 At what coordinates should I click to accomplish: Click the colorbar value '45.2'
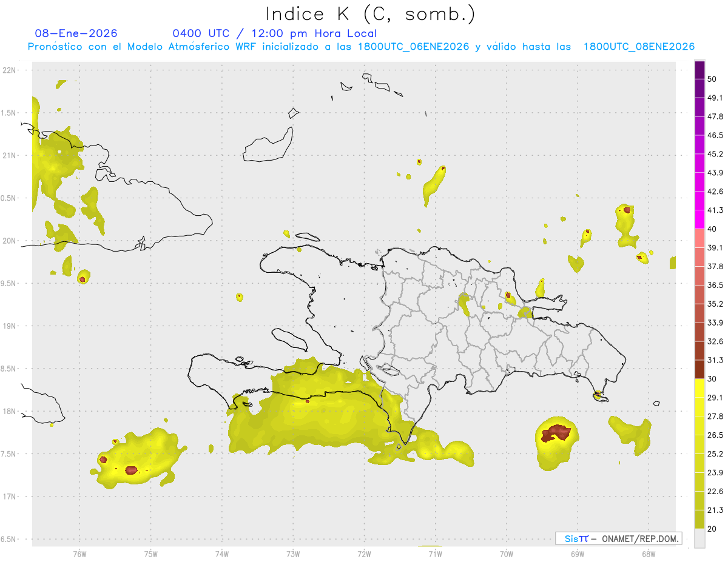(x=715, y=154)
